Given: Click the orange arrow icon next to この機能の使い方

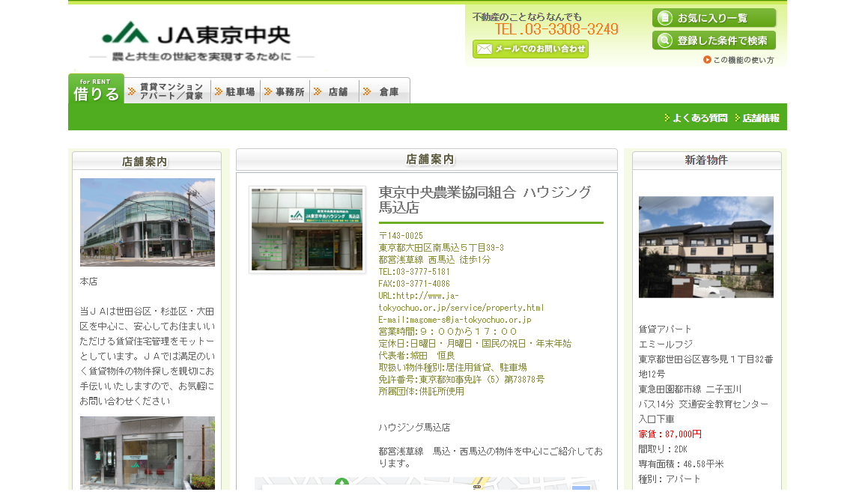Looking at the screenshot, I should point(707,60).
